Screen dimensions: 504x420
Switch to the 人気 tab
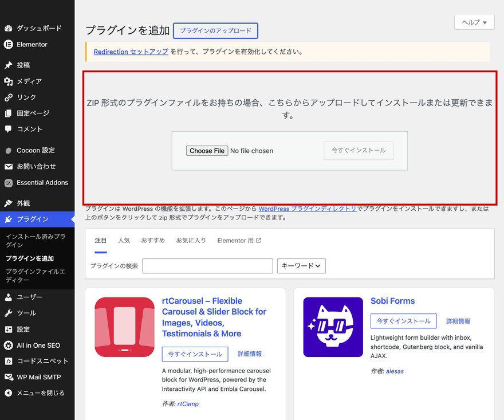click(x=124, y=240)
